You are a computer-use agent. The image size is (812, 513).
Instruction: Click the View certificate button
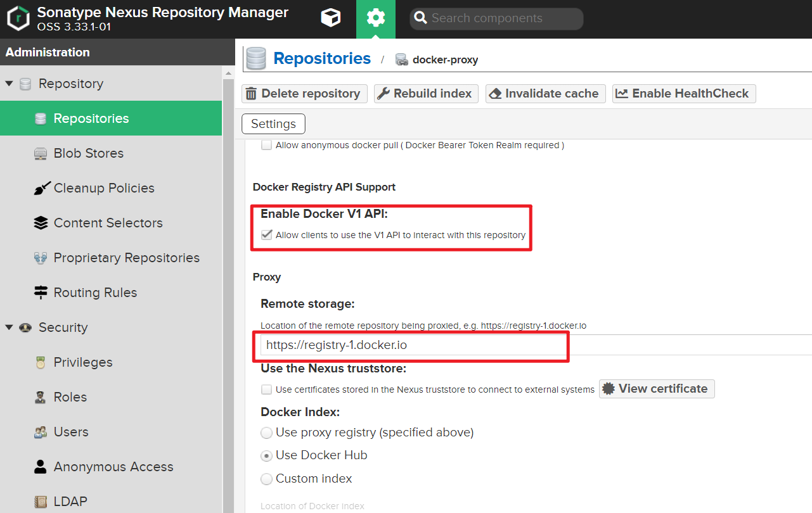(657, 389)
